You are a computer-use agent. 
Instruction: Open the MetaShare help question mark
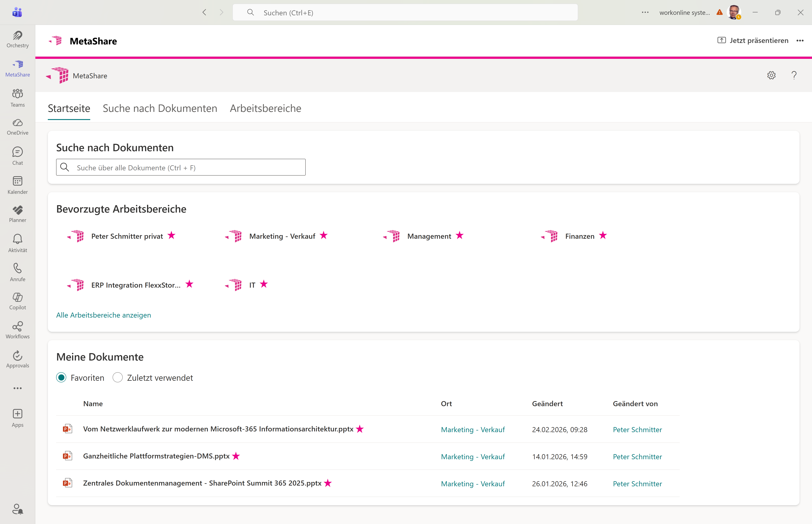pyautogui.click(x=794, y=75)
